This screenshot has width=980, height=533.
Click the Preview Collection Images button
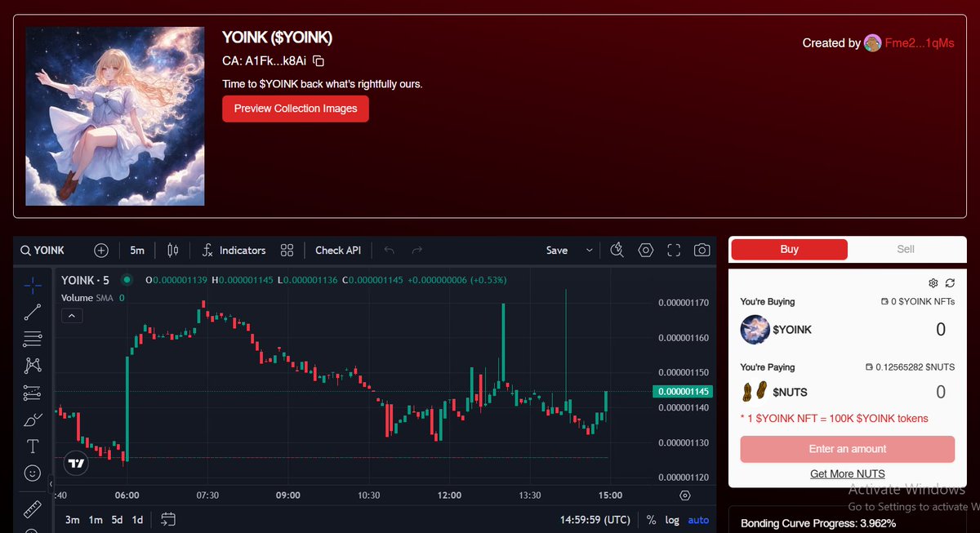(296, 109)
